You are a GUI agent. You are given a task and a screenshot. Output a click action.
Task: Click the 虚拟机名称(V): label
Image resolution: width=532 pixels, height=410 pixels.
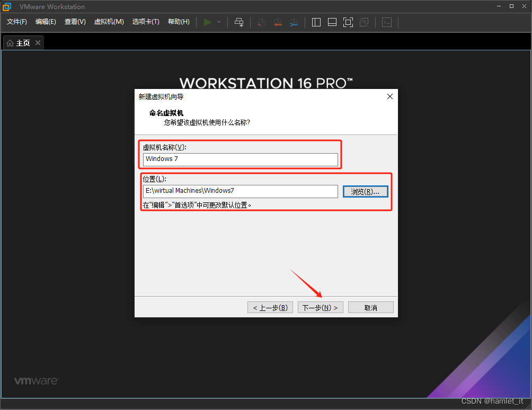(x=165, y=147)
